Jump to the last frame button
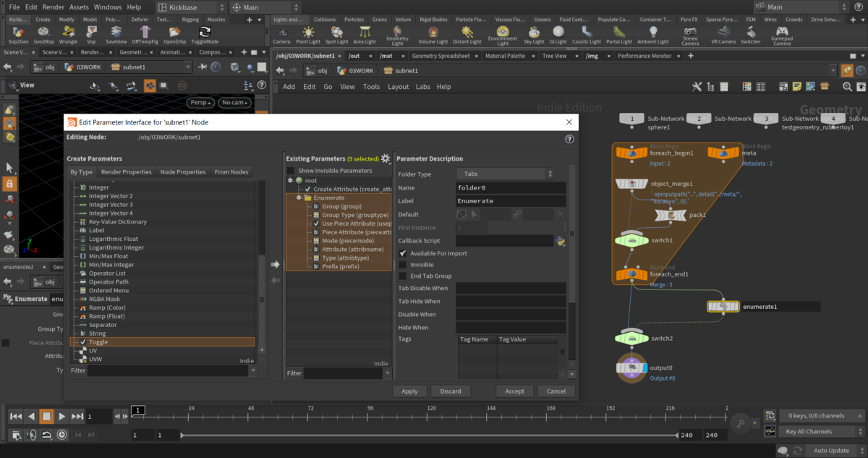The width and height of the screenshot is (868, 458). tap(77, 417)
